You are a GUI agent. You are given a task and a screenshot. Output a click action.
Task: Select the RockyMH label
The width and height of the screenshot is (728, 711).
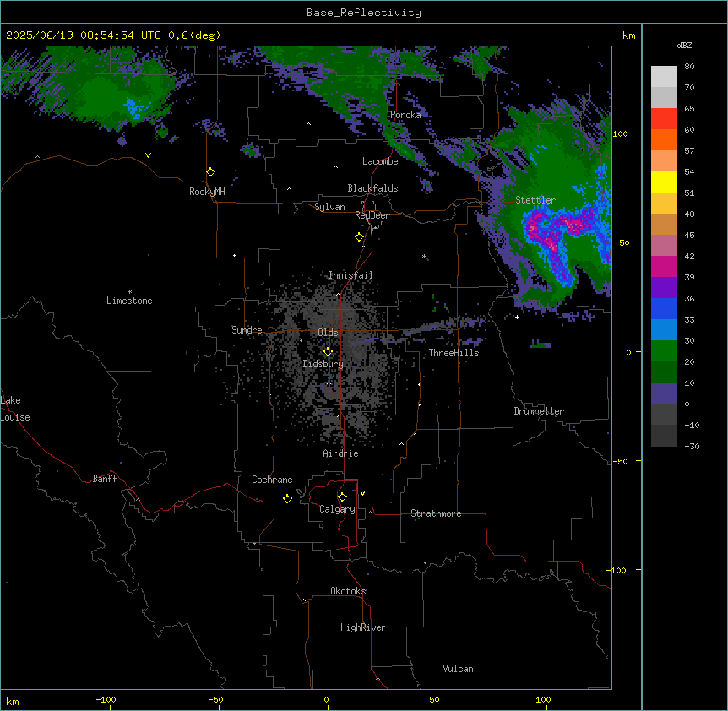coord(207,192)
